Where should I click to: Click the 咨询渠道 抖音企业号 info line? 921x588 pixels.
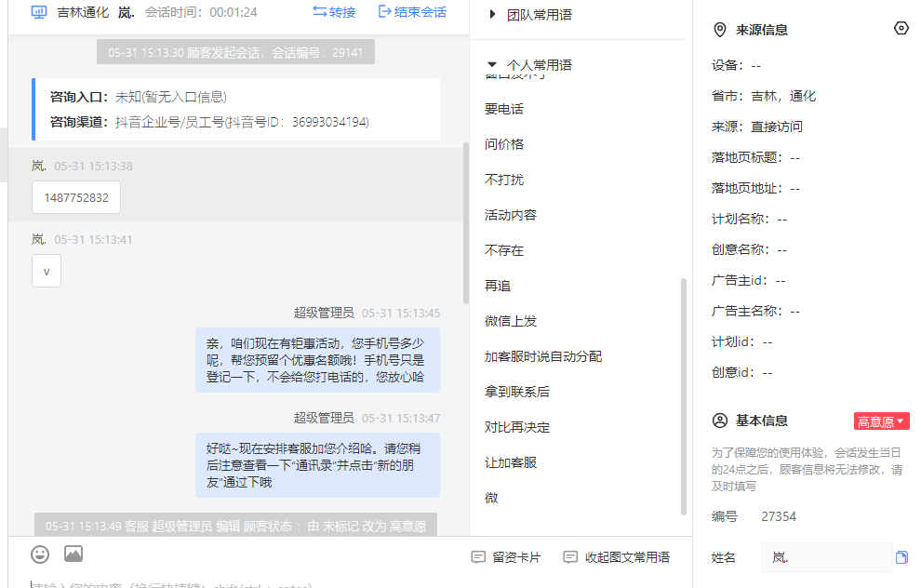pyautogui.click(x=209, y=122)
